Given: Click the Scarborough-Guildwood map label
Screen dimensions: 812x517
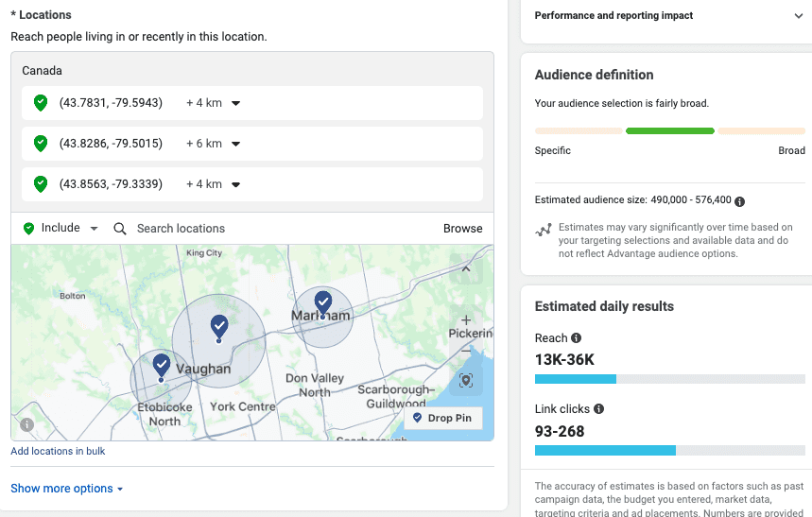Looking at the screenshot, I should [396, 396].
